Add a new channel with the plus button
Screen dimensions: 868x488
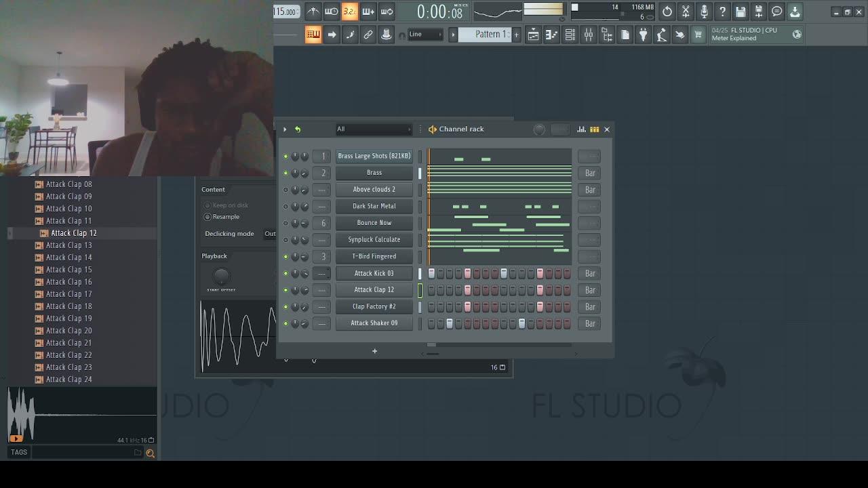(374, 351)
